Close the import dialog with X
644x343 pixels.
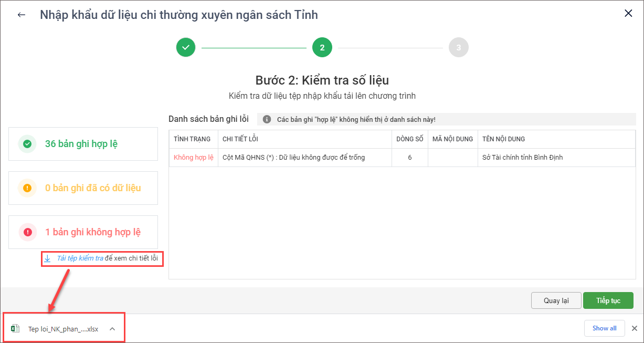coord(628,14)
